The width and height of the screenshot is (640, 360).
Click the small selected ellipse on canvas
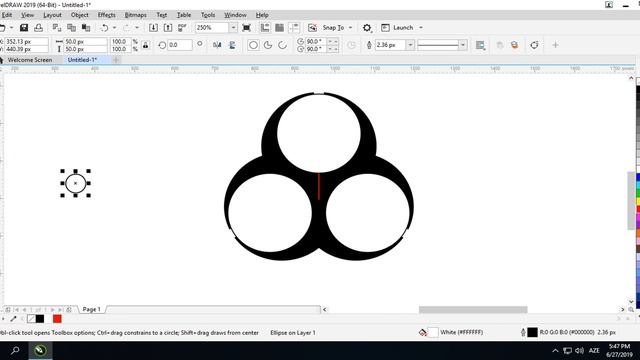click(76, 183)
